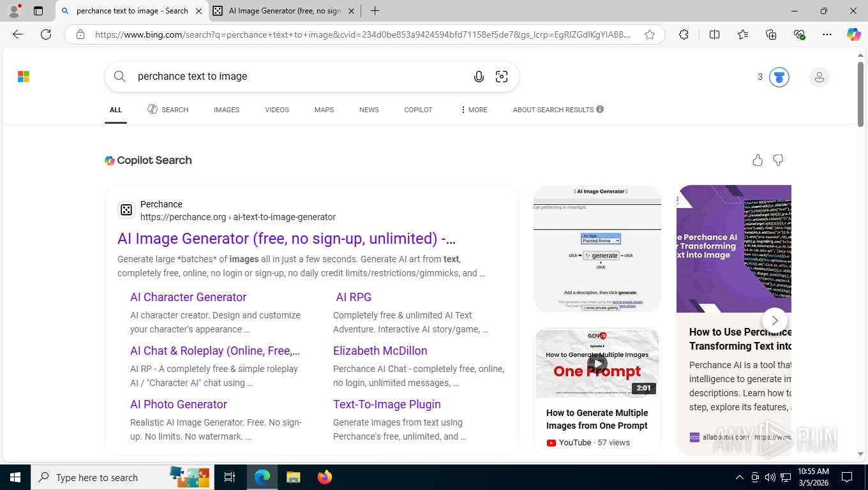This screenshot has width=868, height=490.
Task: Add this page to favorites star
Action: pyautogui.click(x=650, y=34)
